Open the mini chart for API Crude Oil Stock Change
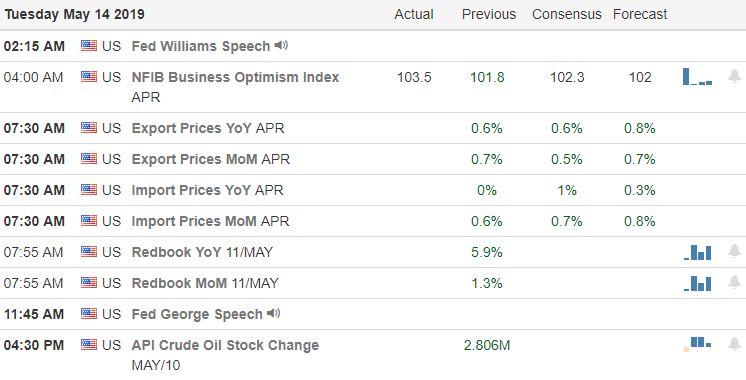The image size is (746, 380). pos(697,344)
